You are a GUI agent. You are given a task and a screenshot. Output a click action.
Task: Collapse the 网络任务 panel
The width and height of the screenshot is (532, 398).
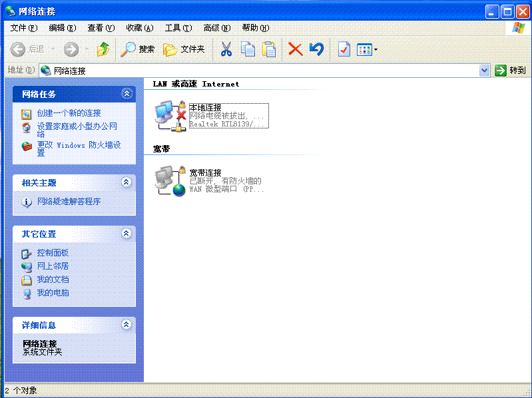[x=127, y=94]
